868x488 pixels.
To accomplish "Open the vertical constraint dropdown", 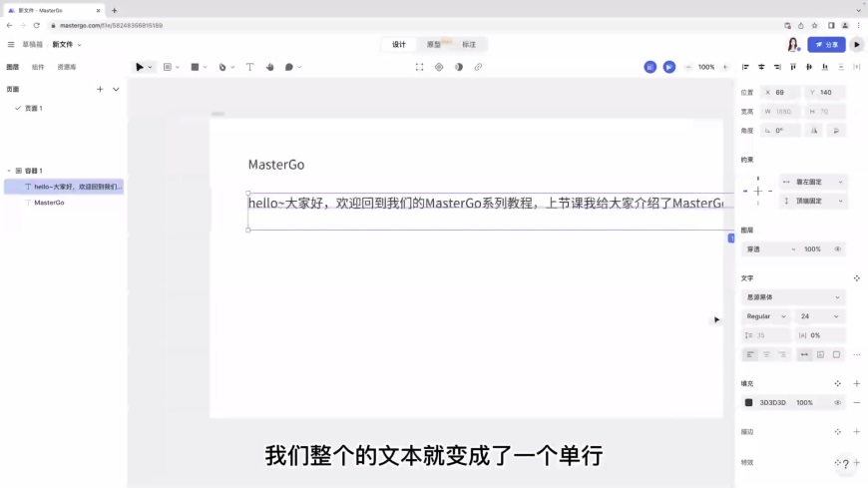I will pos(813,201).
